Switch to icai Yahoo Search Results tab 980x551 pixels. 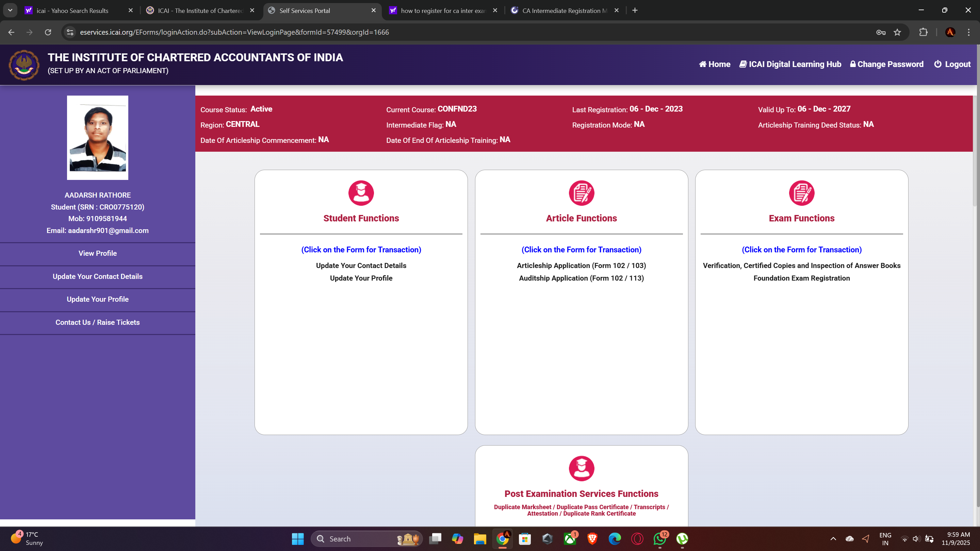[x=72, y=11]
